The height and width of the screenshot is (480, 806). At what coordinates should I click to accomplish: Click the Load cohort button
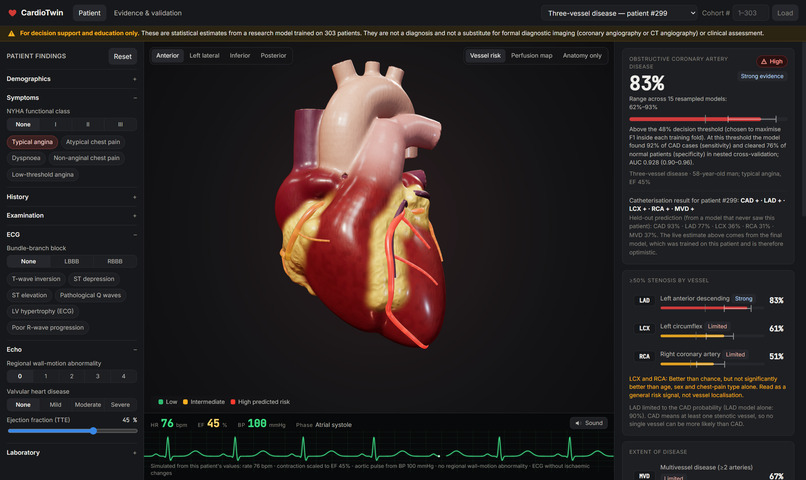pos(785,13)
